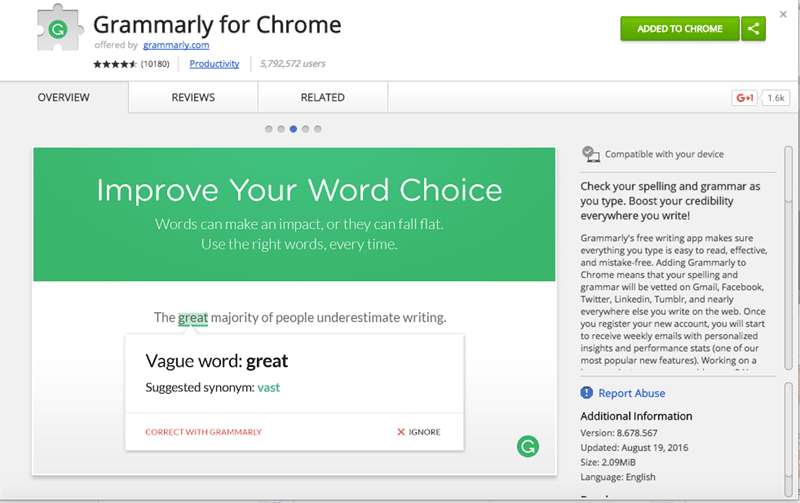Select the fifth carousel dot
The image size is (800, 503).
coord(318,129)
